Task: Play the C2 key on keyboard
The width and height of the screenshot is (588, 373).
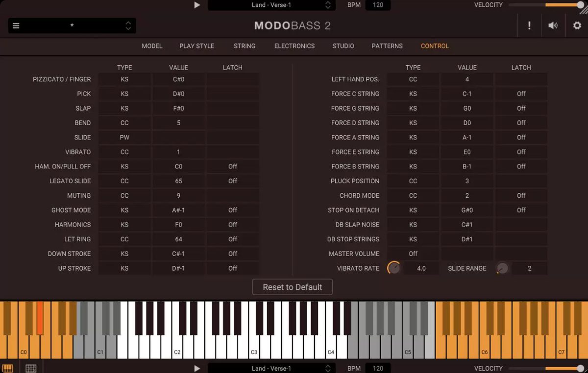Action: (x=177, y=348)
